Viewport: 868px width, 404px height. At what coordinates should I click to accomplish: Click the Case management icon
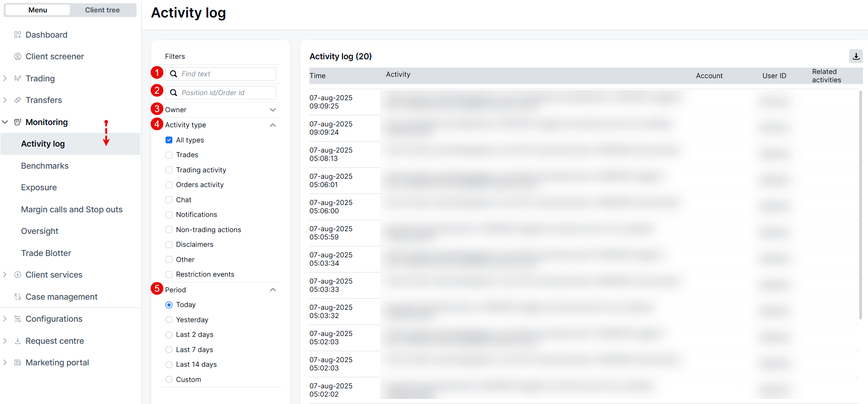[x=17, y=297]
